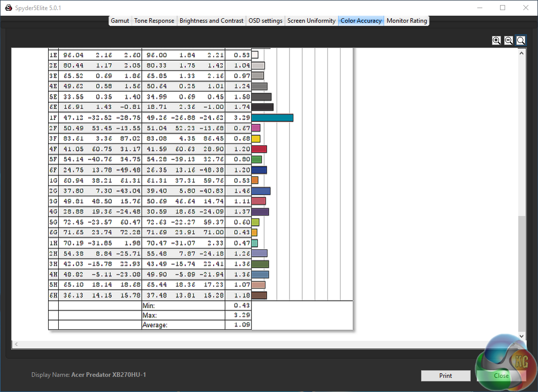Select the Screen Uniformity tab
The width and height of the screenshot is (538, 392).
(x=311, y=21)
